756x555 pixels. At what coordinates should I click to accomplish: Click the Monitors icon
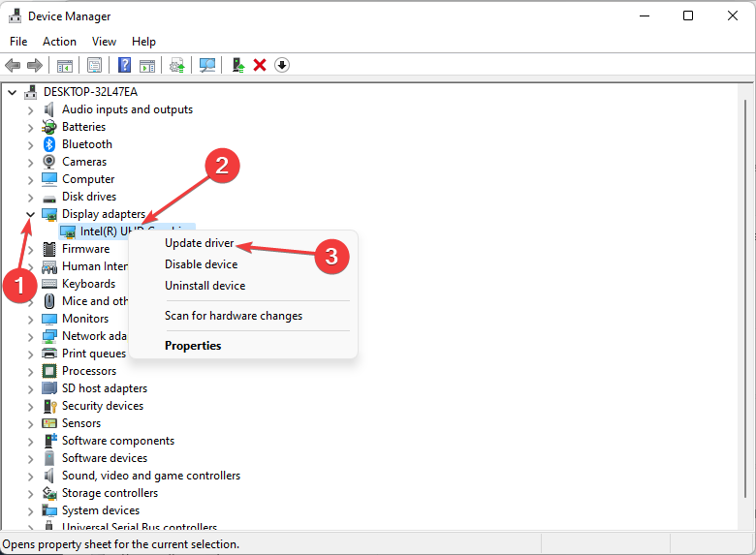(x=49, y=319)
